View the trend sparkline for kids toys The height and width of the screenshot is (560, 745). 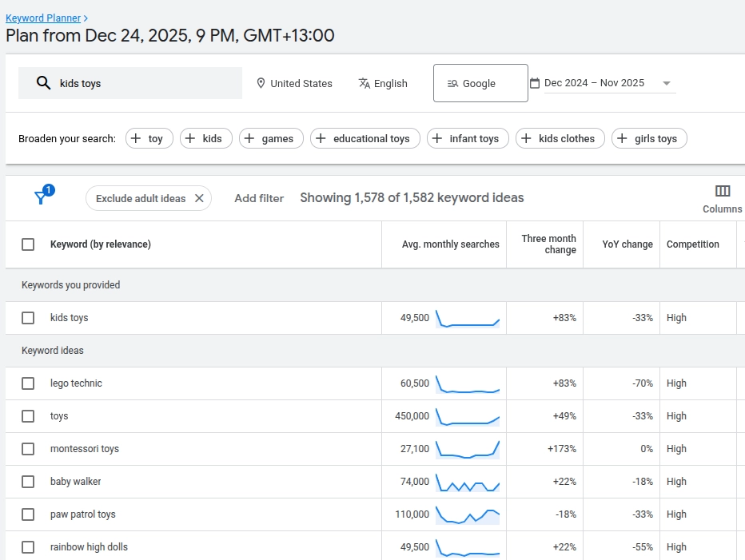(x=468, y=318)
